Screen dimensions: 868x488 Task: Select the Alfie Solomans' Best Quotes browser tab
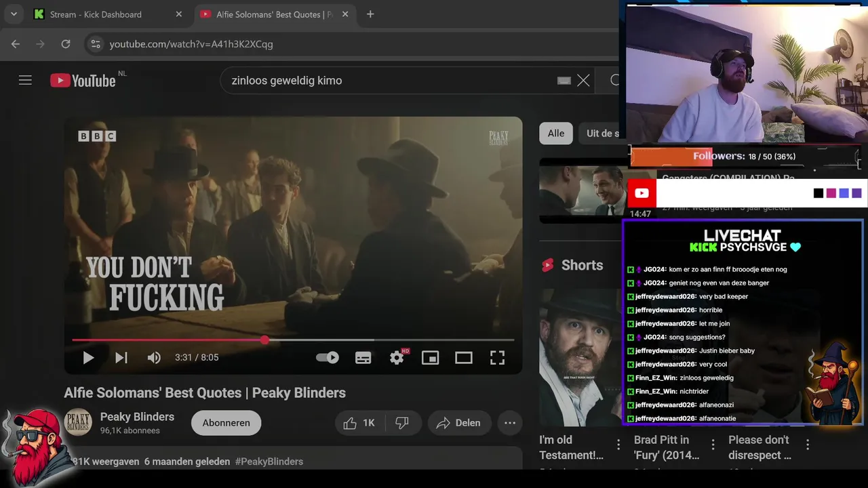pyautogui.click(x=275, y=14)
